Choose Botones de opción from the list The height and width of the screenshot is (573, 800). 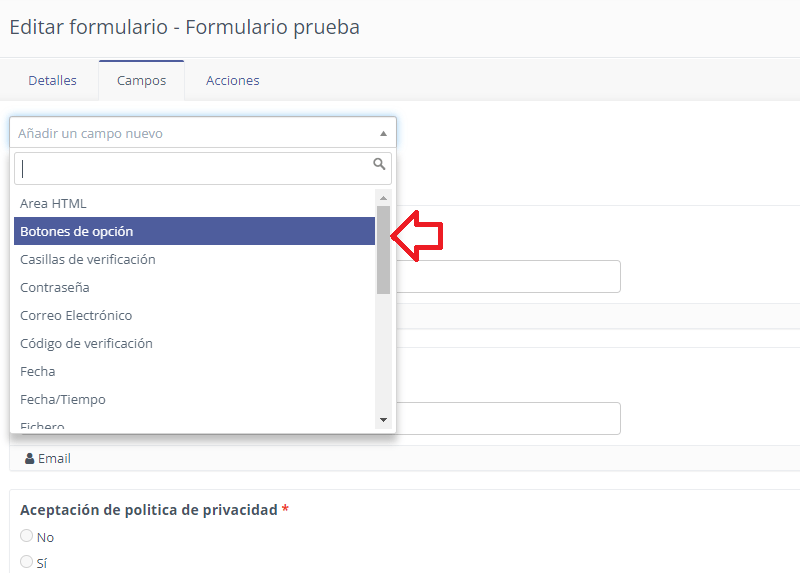click(x=194, y=231)
